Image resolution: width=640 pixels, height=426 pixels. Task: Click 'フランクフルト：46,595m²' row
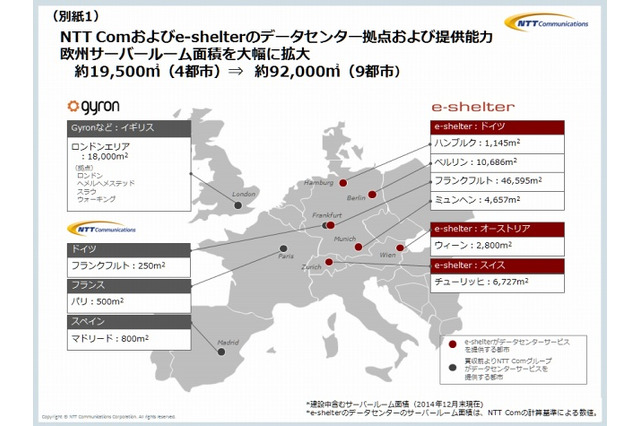497,181
